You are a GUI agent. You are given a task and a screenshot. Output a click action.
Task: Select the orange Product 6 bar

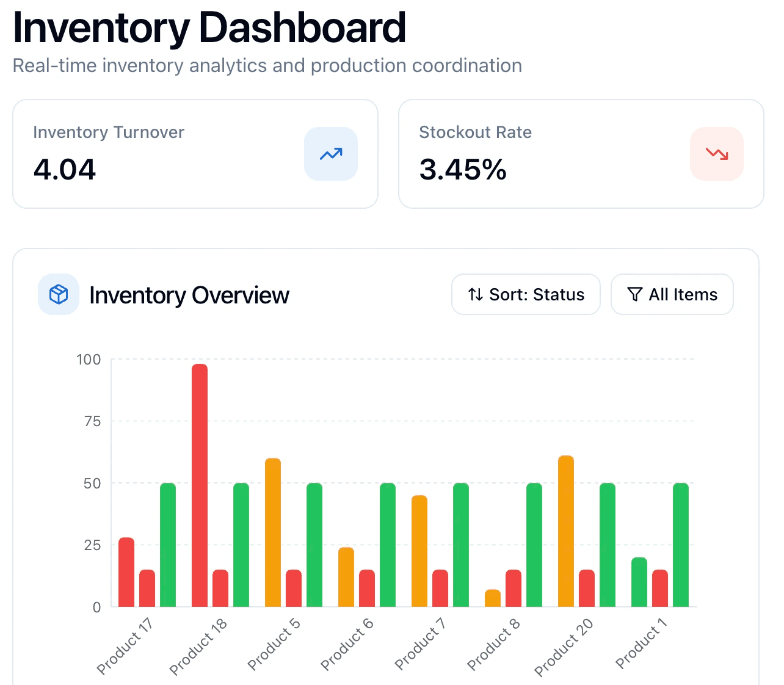(346, 577)
